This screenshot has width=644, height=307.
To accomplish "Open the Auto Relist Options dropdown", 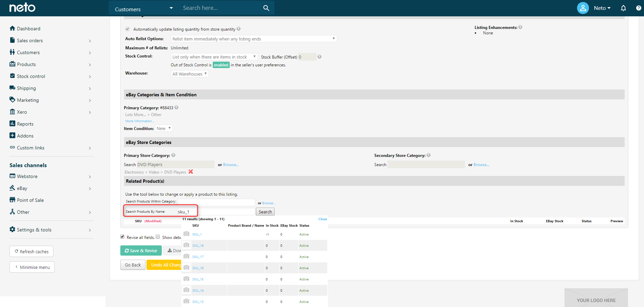I will [x=254, y=39].
